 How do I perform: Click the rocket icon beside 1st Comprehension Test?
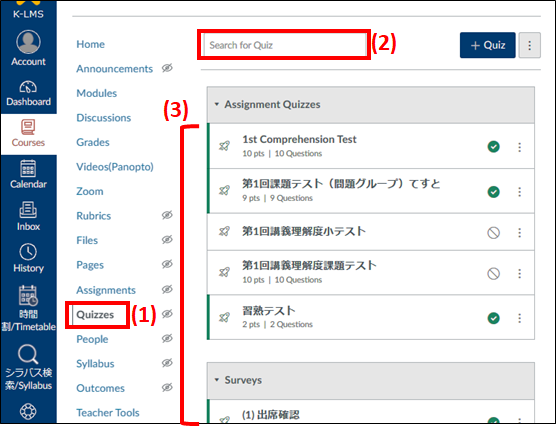coord(224,146)
